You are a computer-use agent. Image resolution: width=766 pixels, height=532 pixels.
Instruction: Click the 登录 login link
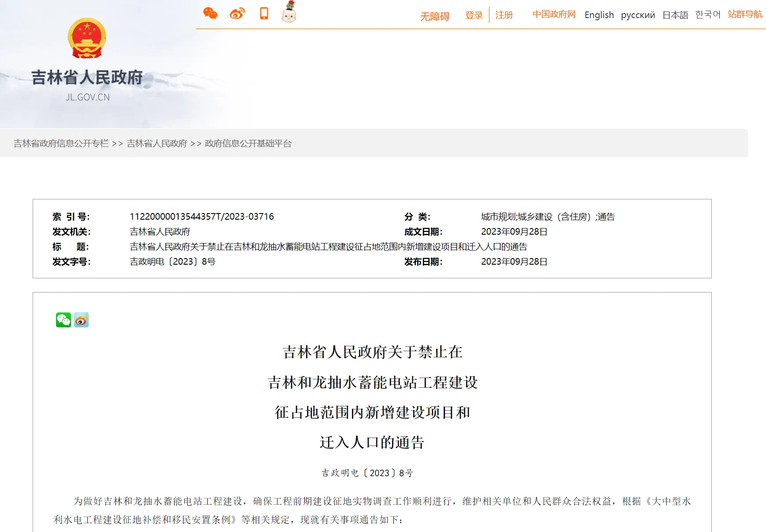coord(474,15)
